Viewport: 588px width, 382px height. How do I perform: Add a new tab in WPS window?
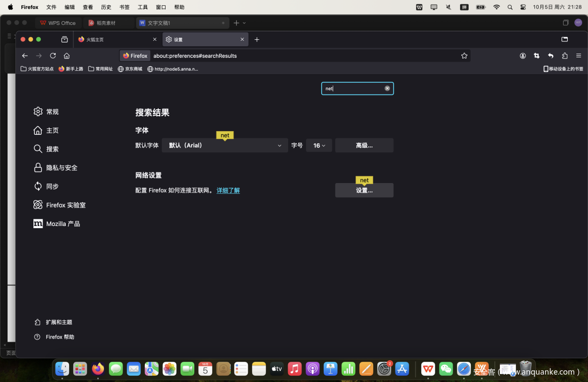[236, 23]
